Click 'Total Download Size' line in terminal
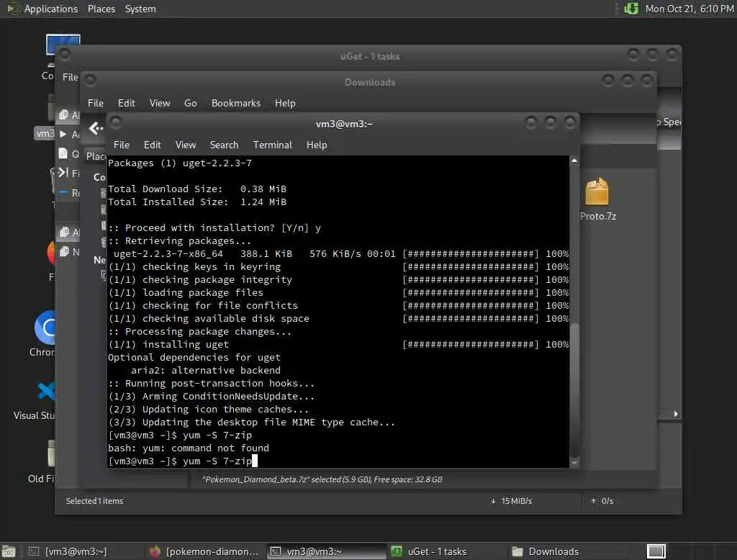The height and width of the screenshot is (560, 737). 197,189
